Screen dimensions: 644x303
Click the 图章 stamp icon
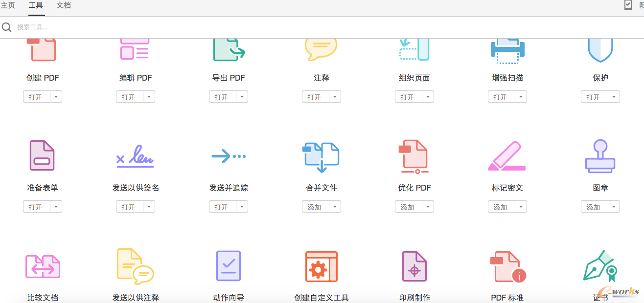(x=600, y=156)
